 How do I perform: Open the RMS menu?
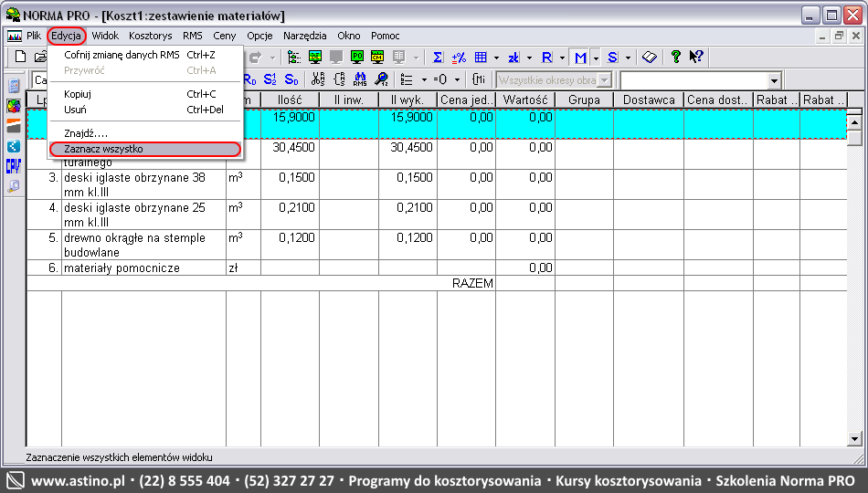pos(193,36)
